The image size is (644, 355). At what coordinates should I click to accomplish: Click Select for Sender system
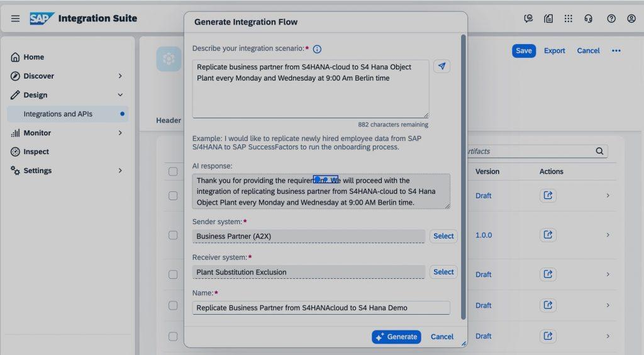point(443,236)
